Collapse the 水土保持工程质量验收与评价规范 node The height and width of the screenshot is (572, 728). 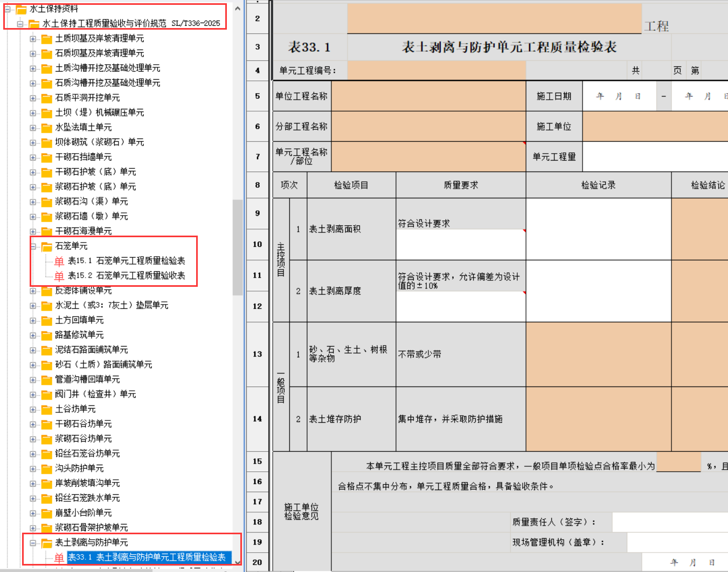click(x=20, y=24)
